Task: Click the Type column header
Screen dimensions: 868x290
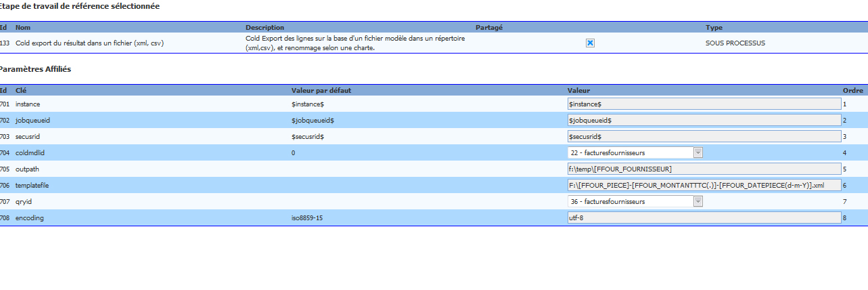Action: click(714, 28)
